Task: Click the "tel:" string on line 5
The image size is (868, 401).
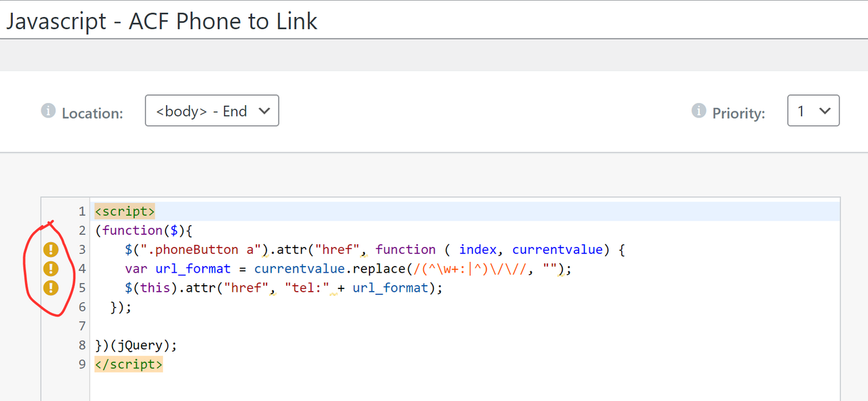Action: [307, 288]
